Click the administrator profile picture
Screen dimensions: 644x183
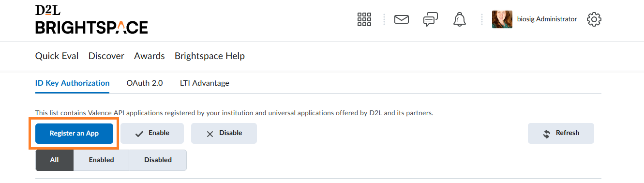[502, 19]
